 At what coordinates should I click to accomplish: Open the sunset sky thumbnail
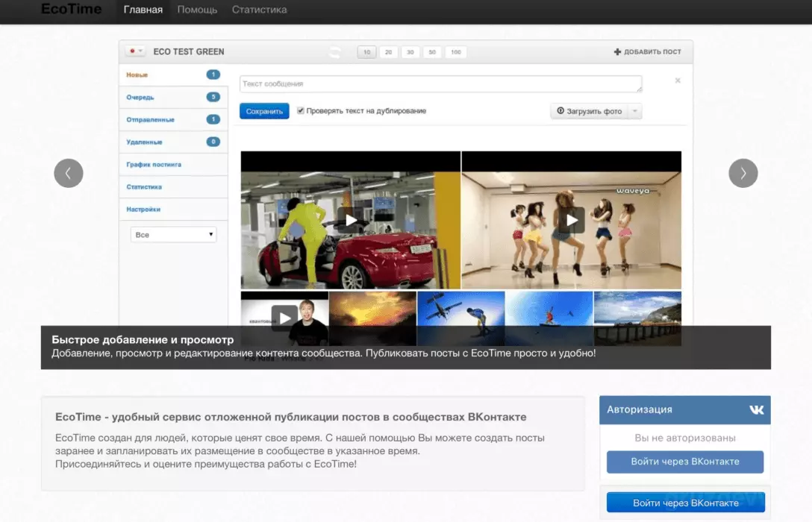point(373,318)
